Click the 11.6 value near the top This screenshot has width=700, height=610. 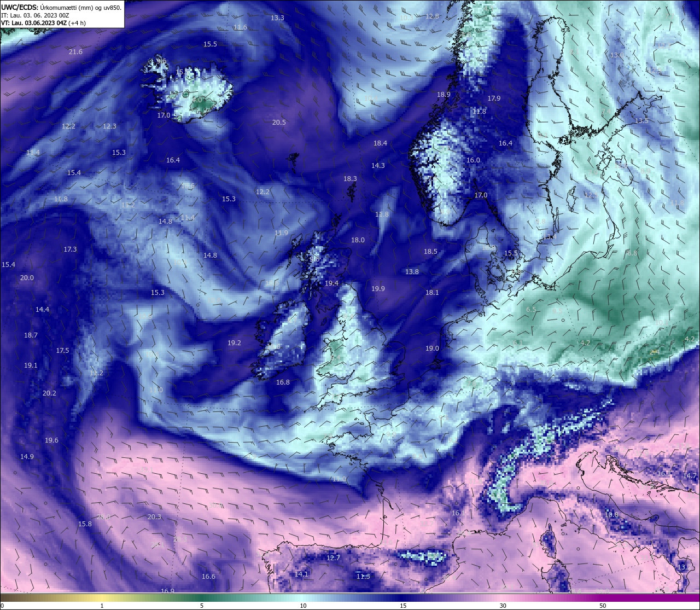pos(240,27)
